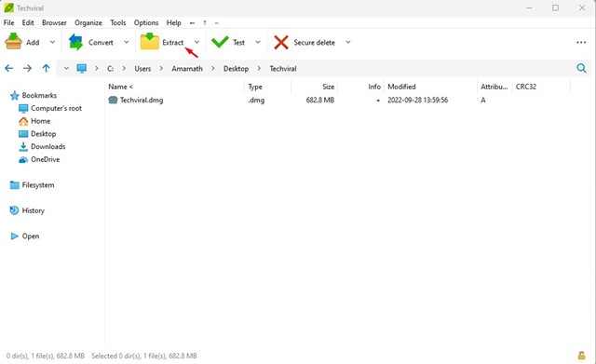Click the Extract yellow folder icon

tap(149, 41)
